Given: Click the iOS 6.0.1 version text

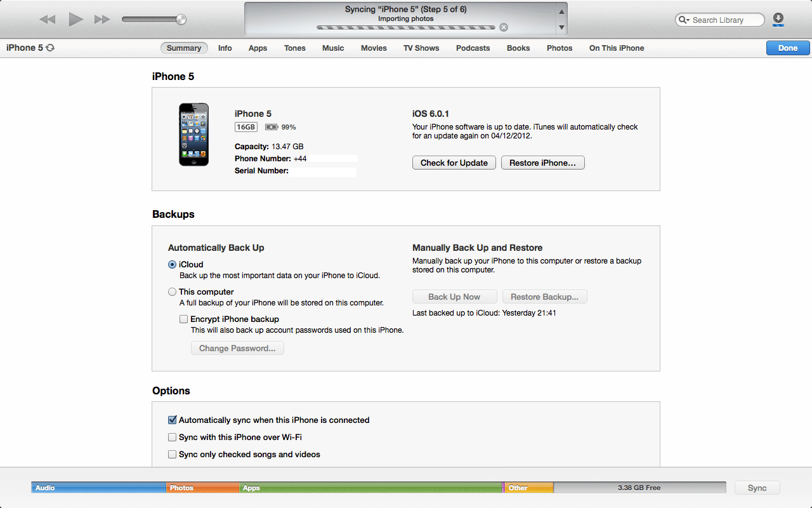Looking at the screenshot, I should click(x=431, y=114).
